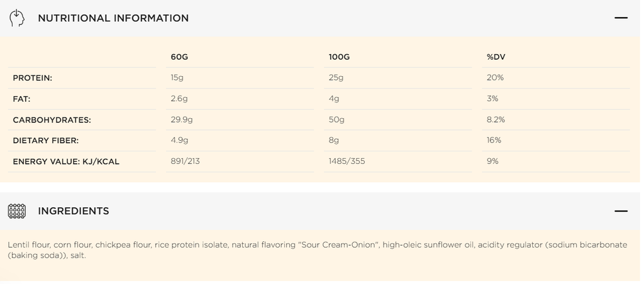Image resolution: width=644 pixels, height=284 pixels.
Task: Click the 891/213 energy value cell
Action: tap(186, 161)
